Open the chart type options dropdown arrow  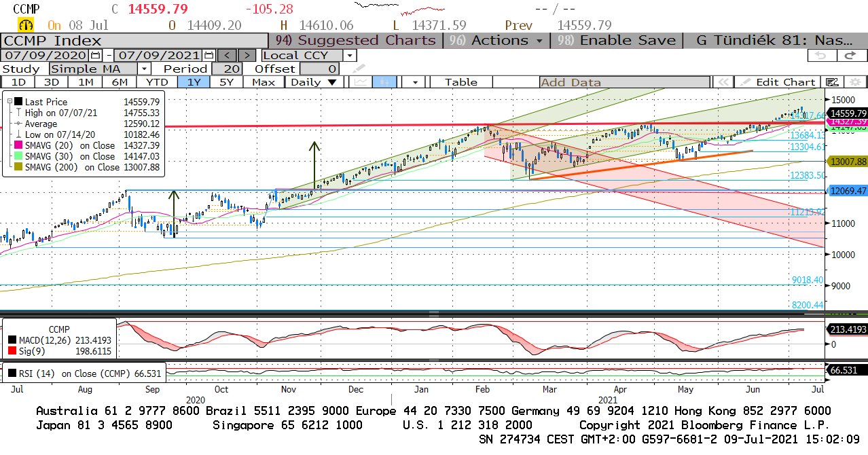point(414,82)
